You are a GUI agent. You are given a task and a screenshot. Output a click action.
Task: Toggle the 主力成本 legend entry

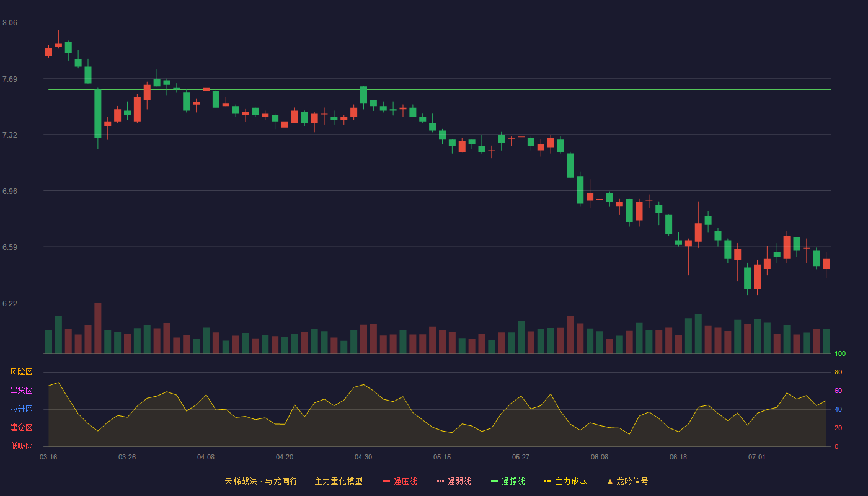point(565,481)
